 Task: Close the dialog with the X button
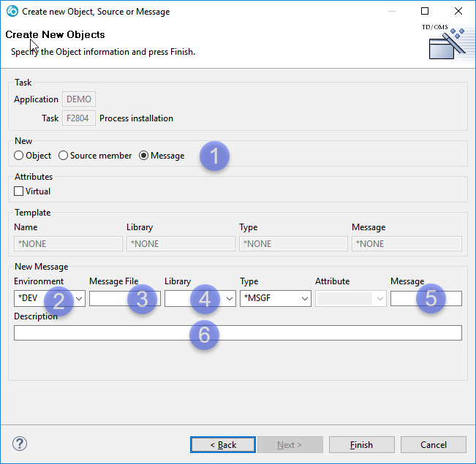[x=458, y=12]
